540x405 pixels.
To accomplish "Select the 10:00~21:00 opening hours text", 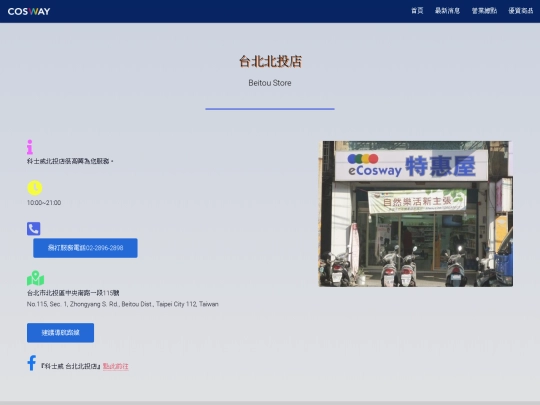I will (x=44, y=203).
